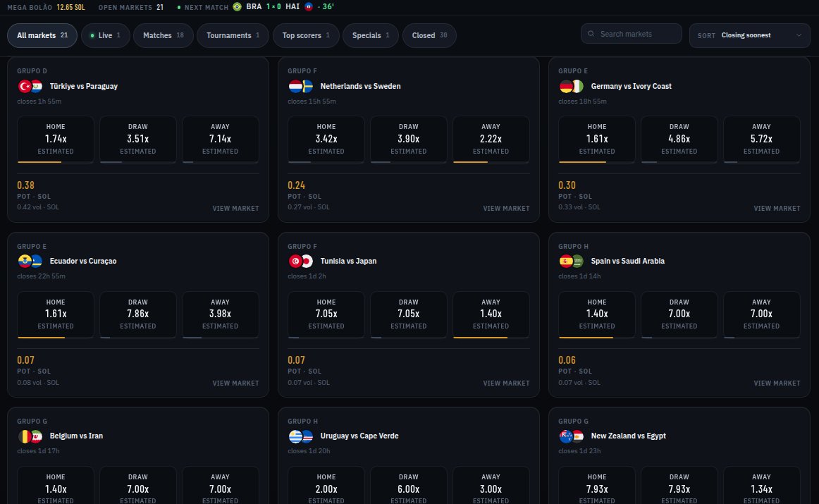This screenshot has height=504, width=819.
Task: View market for Germany vs Ivory Coast
Action: [x=777, y=209]
